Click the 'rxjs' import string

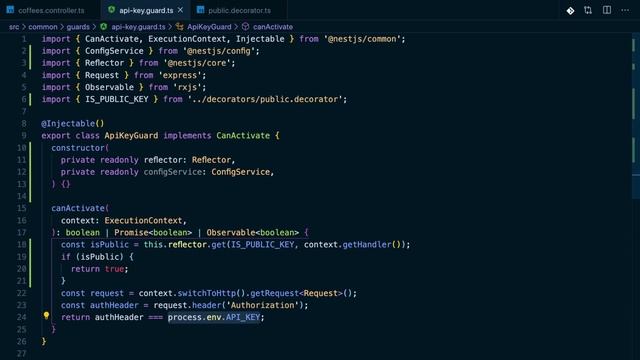coord(187,87)
